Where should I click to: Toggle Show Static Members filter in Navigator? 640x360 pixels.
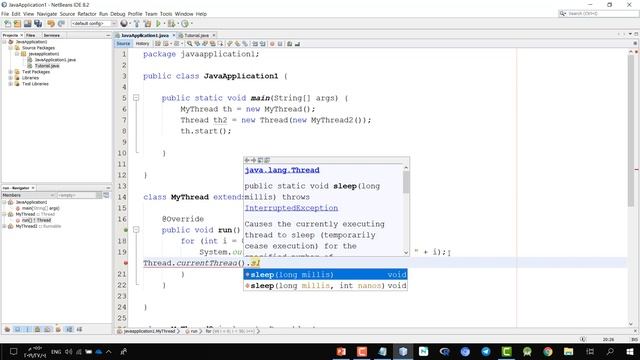click(27, 329)
